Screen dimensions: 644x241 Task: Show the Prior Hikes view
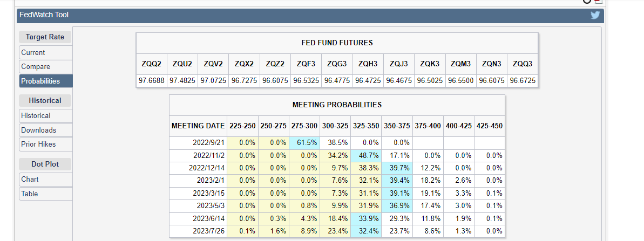click(45, 144)
